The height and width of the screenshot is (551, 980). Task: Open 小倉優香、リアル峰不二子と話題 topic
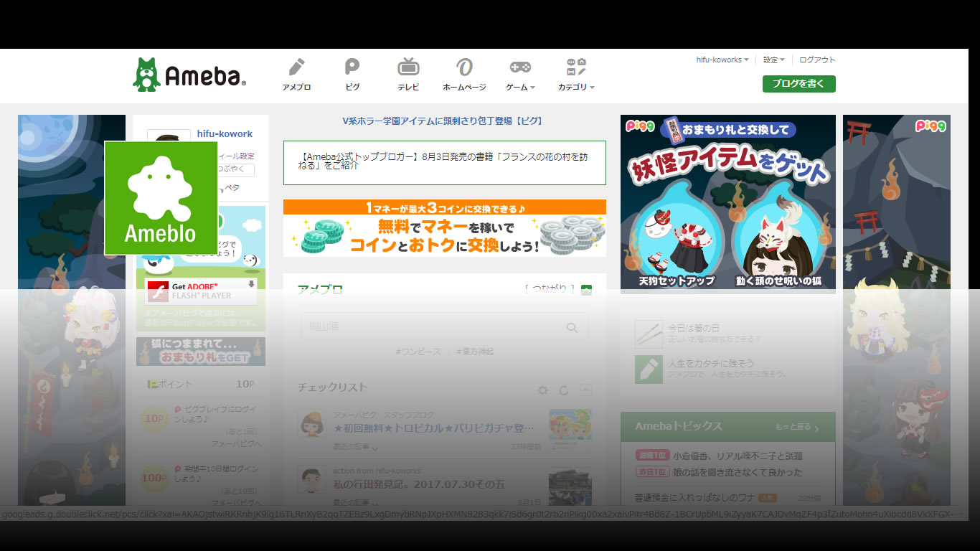click(738, 456)
